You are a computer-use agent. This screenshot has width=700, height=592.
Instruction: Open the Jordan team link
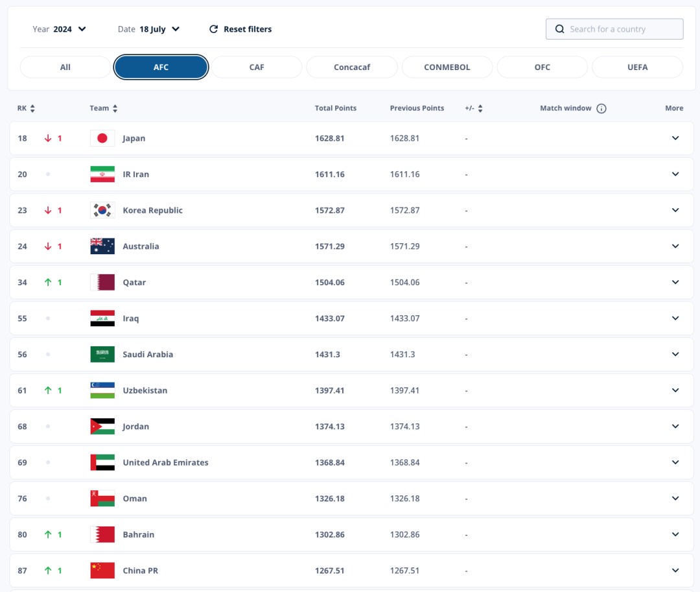tap(135, 427)
